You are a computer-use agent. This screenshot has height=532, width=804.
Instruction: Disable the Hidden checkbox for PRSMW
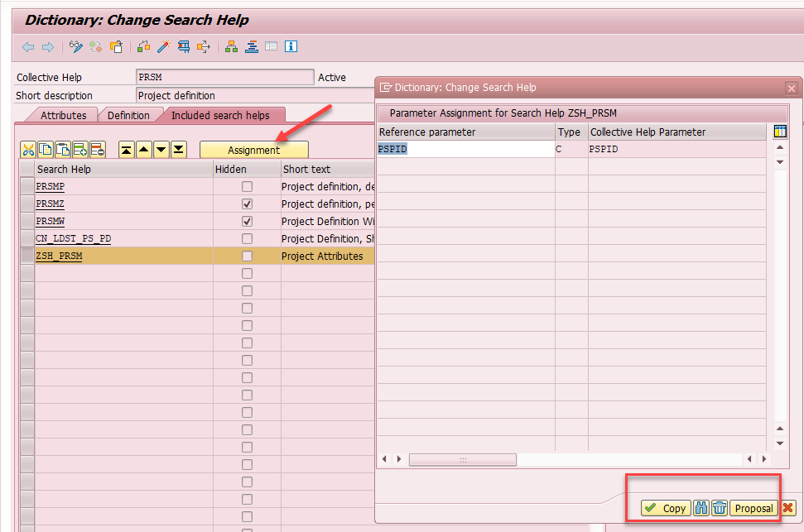point(246,221)
